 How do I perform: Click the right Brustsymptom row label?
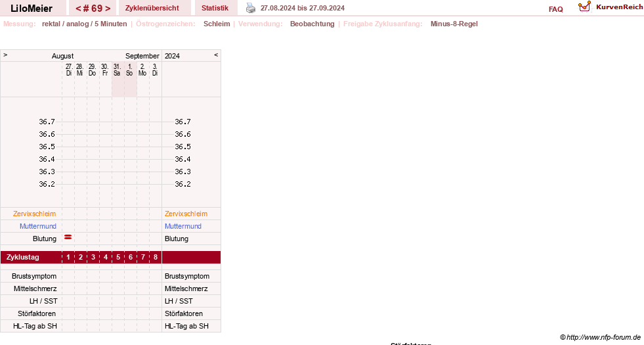tap(187, 277)
